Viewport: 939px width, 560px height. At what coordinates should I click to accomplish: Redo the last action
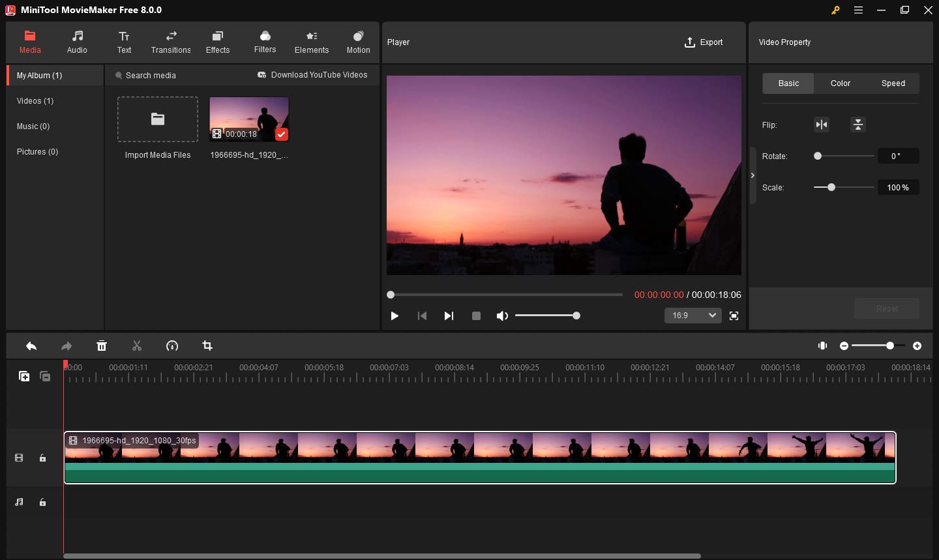[x=67, y=346]
